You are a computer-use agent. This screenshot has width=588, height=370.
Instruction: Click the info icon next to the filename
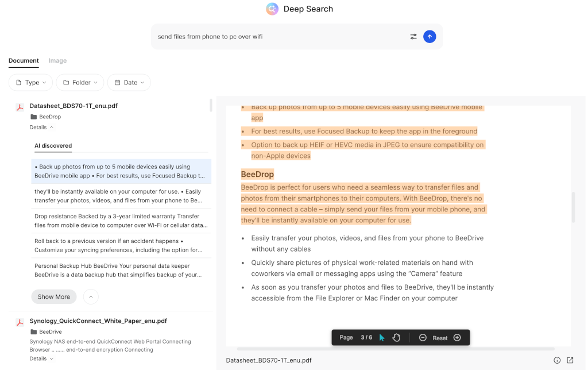pyautogui.click(x=557, y=360)
